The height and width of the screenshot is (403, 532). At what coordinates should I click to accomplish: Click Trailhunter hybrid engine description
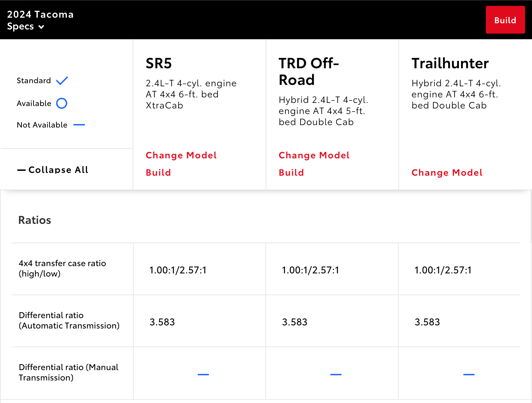[x=456, y=94]
